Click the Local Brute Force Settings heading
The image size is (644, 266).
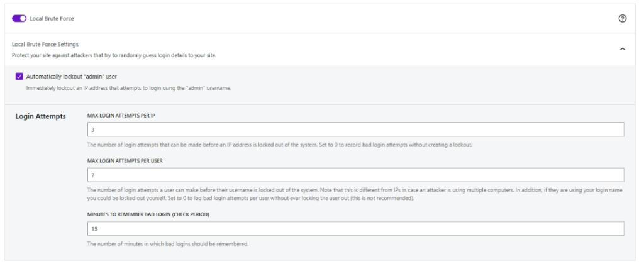click(x=45, y=44)
